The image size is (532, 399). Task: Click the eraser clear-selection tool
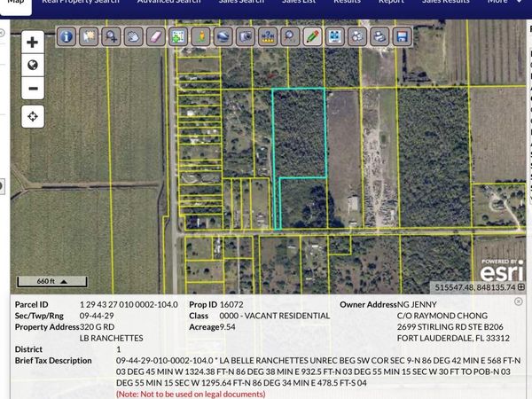click(156, 36)
